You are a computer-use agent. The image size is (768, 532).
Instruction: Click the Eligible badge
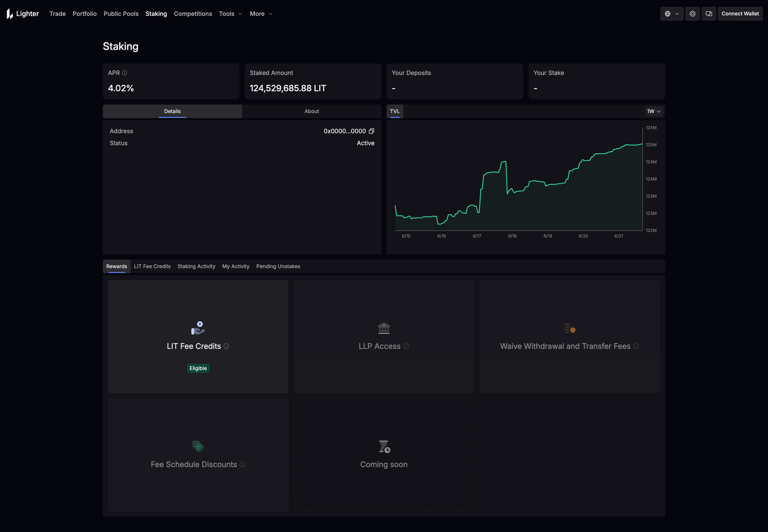coord(198,368)
